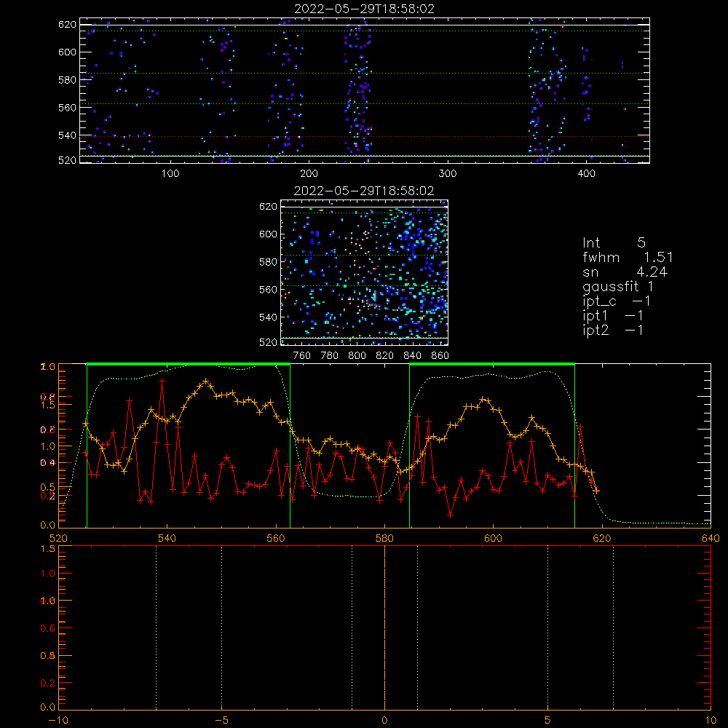Click x-axis label 780 on middle plot
Screen dimensions: 728x728
click(330, 356)
